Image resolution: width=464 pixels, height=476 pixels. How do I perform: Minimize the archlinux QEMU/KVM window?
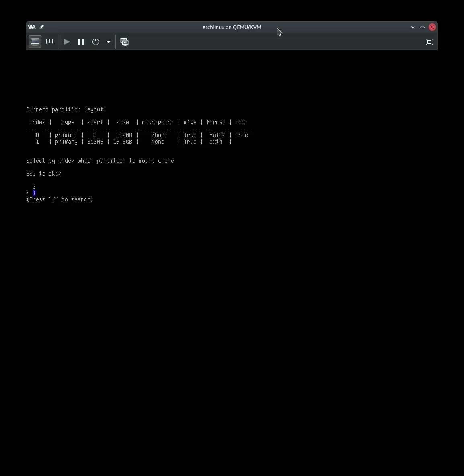pyautogui.click(x=413, y=27)
